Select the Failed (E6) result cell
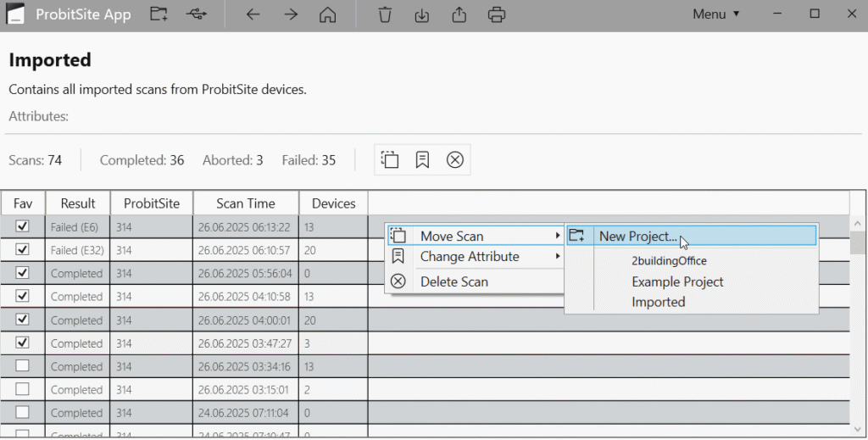The width and height of the screenshot is (868, 440). [77, 227]
